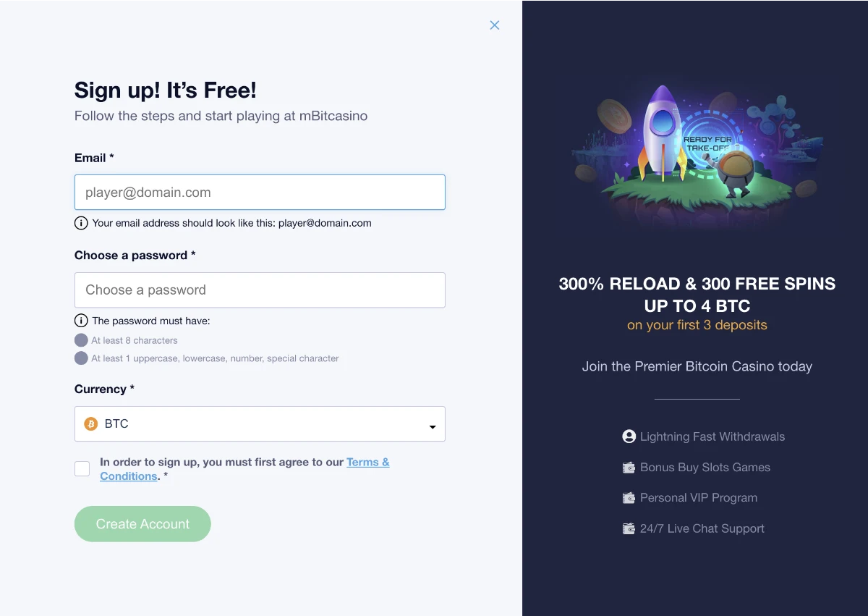This screenshot has height=616, width=868.
Task: Click info icon next to password requirements
Action: coord(81,321)
